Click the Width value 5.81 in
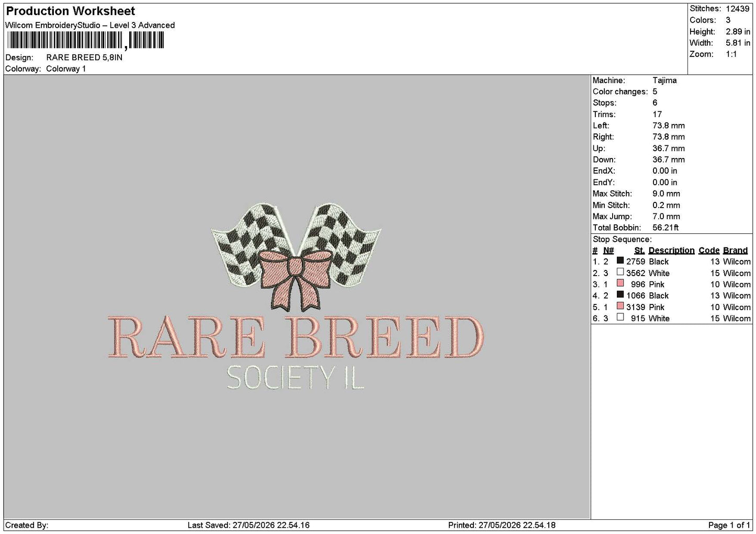This screenshot has width=756, height=534. (x=738, y=43)
